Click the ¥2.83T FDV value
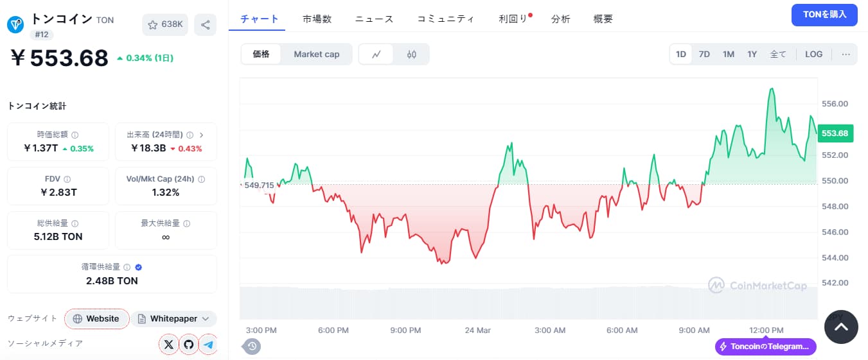The image size is (868, 360). pyautogui.click(x=58, y=192)
